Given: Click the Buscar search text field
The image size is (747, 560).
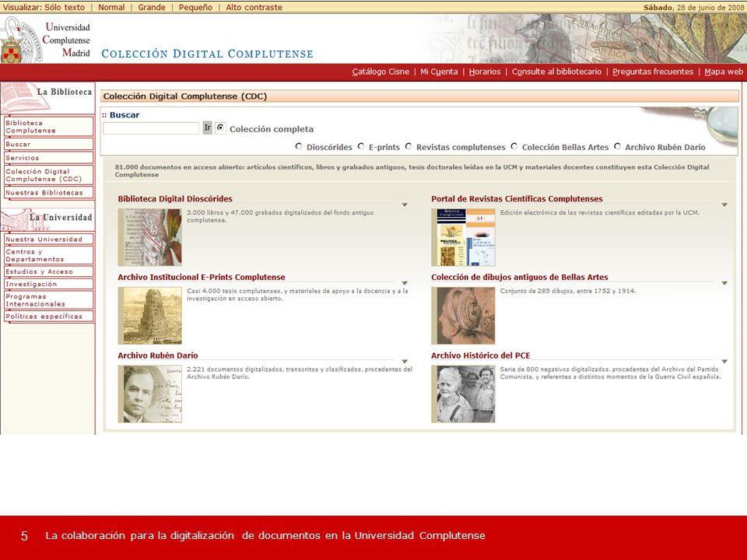Looking at the screenshot, I should click(151, 128).
